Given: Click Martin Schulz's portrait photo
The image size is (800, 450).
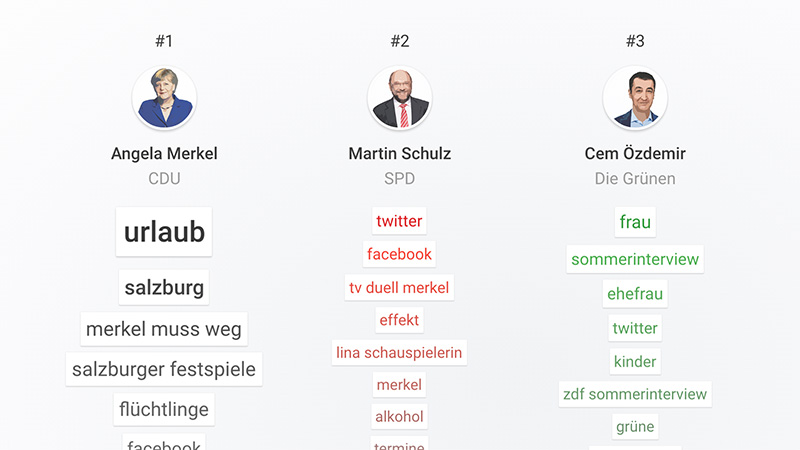Looking at the screenshot, I should click(399, 99).
